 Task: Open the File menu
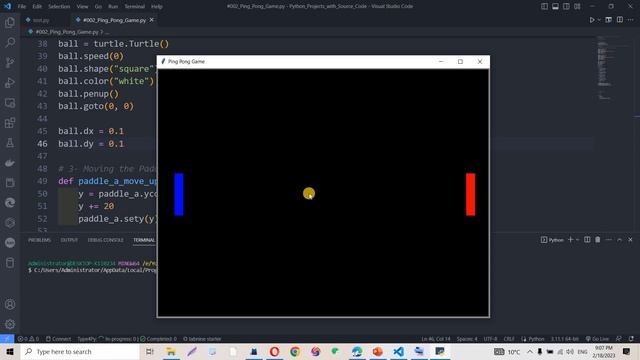[22, 7]
